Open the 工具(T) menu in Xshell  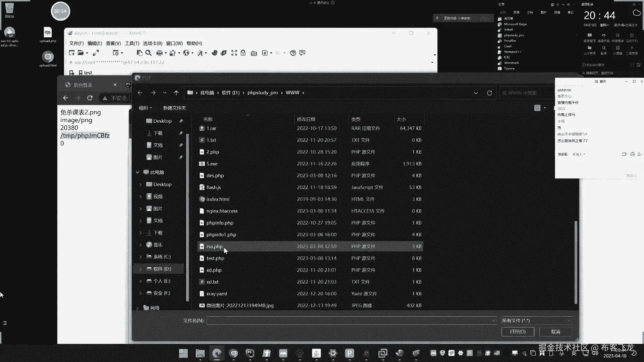(132, 43)
